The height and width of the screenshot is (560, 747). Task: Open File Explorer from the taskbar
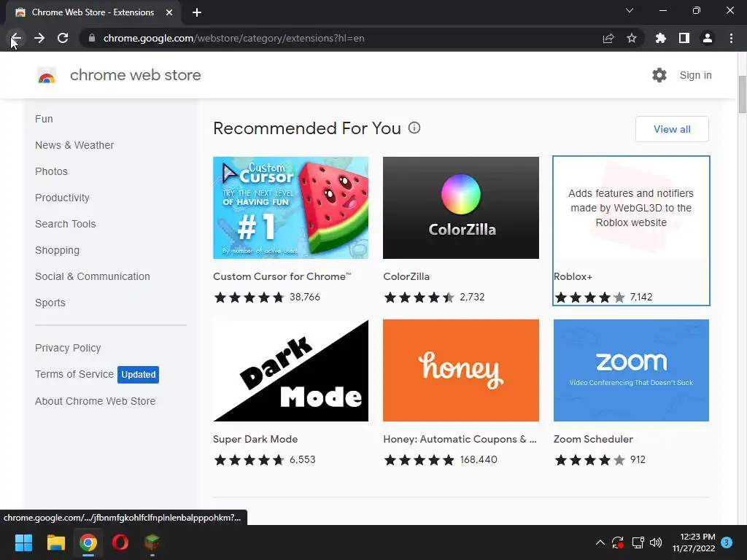pos(55,542)
